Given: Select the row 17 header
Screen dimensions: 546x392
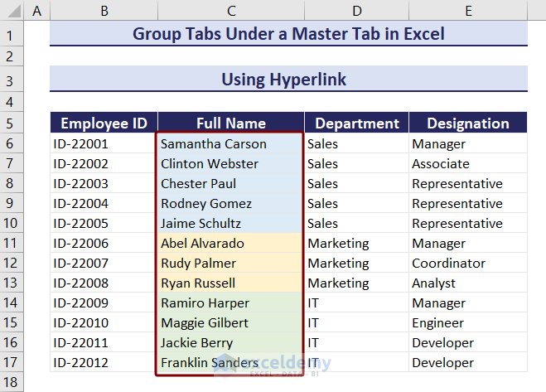Looking at the screenshot, I should tap(12, 363).
